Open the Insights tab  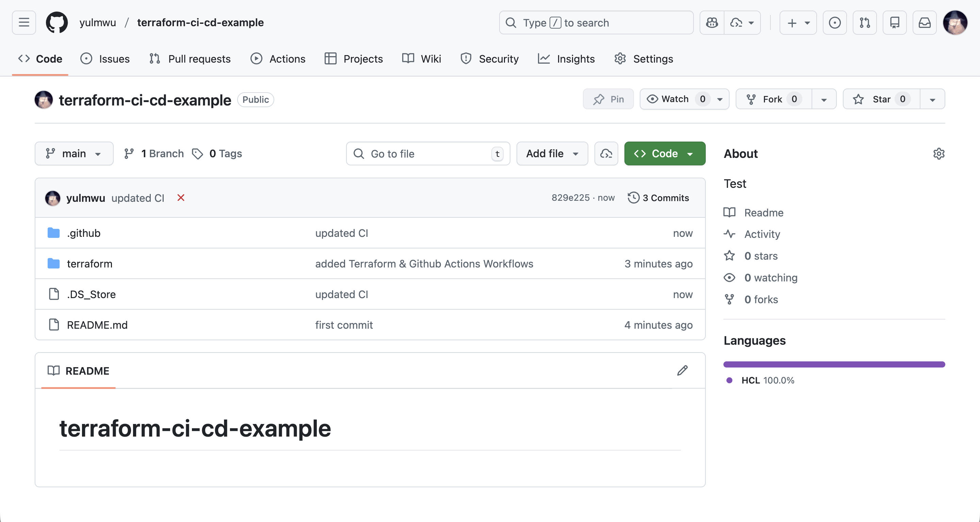point(566,59)
